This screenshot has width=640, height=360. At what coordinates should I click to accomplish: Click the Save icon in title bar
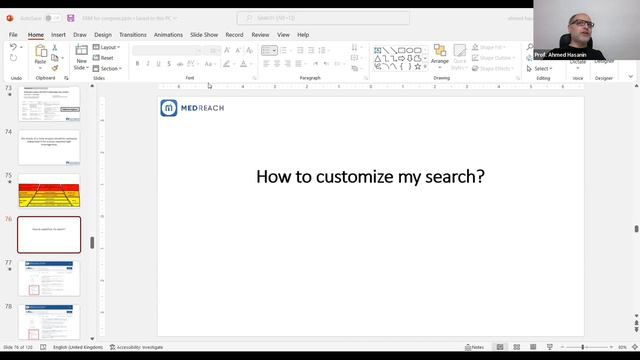[x=71, y=18]
